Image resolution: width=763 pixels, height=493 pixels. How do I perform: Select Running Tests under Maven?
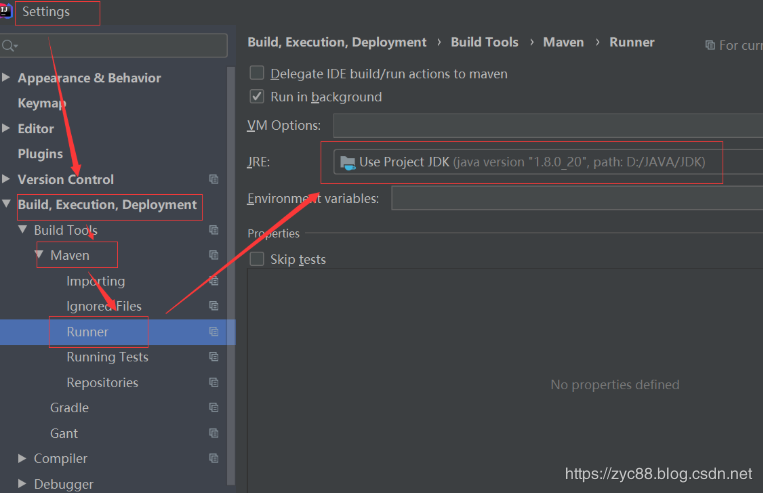(107, 357)
